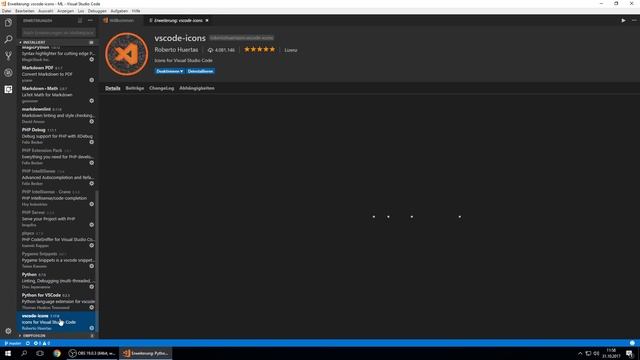Click the gear for PHP Server extension
640x360 pixels.
click(x=92, y=225)
